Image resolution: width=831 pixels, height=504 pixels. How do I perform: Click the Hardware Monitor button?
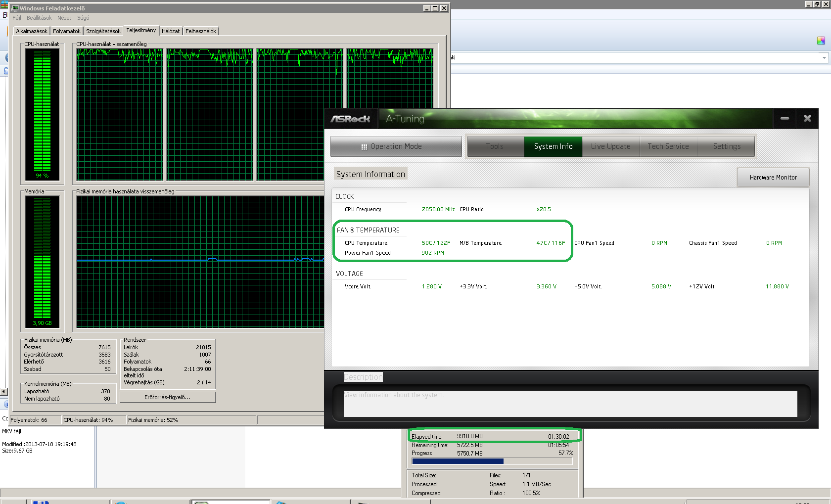pos(773,178)
